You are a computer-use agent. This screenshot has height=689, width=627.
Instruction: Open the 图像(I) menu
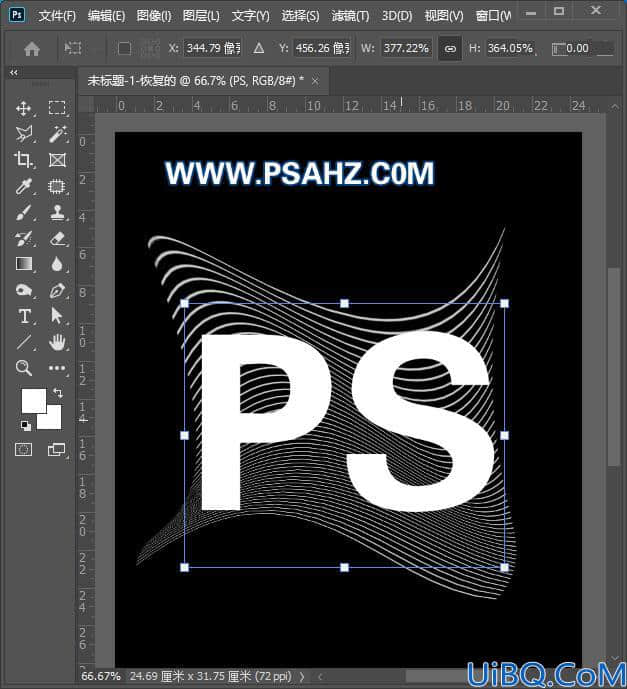154,16
